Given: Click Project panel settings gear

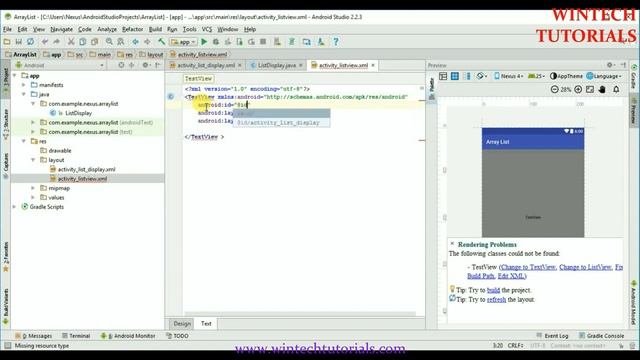Looking at the screenshot, I should pos(146,65).
